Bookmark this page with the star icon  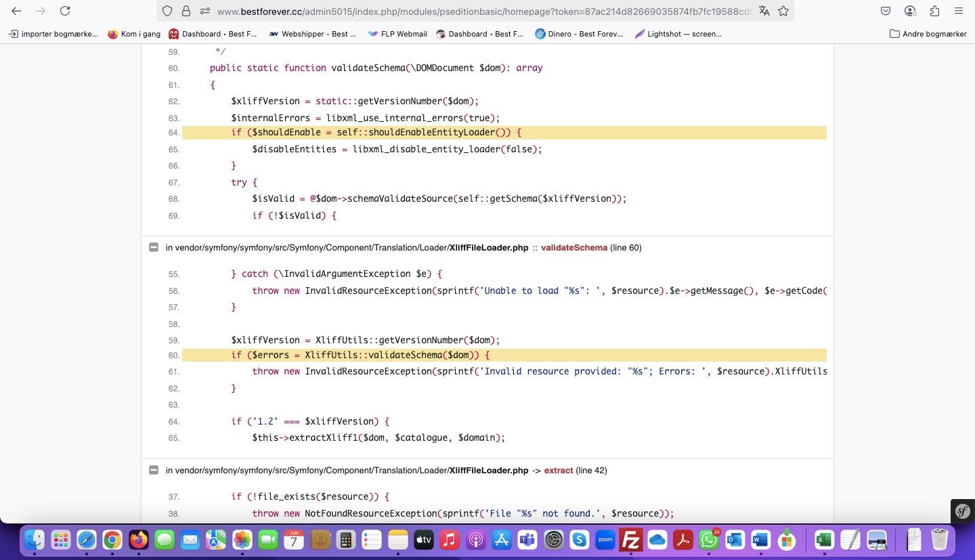[x=783, y=11]
